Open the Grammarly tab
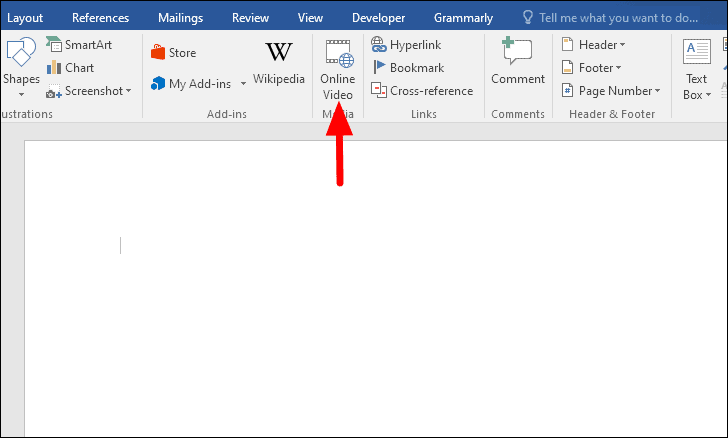 463,18
